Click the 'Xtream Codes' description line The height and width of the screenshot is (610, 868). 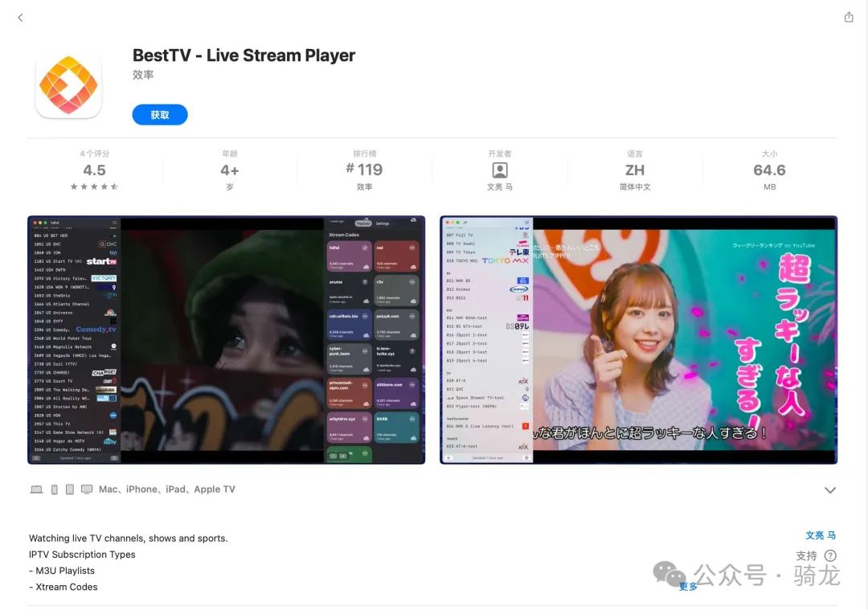click(x=63, y=587)
